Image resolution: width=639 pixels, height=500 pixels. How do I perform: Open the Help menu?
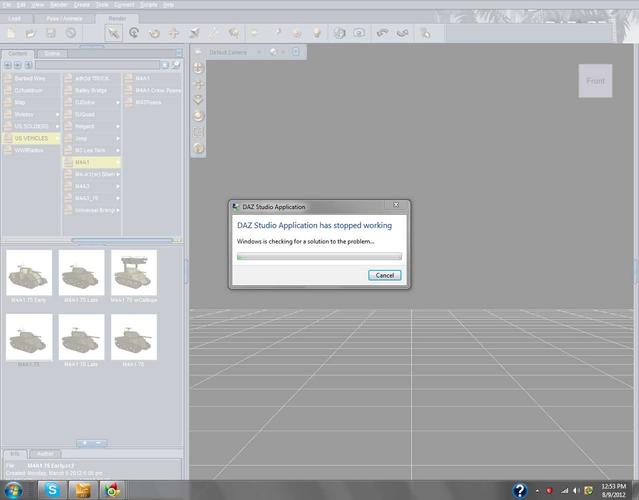point(168,5)
